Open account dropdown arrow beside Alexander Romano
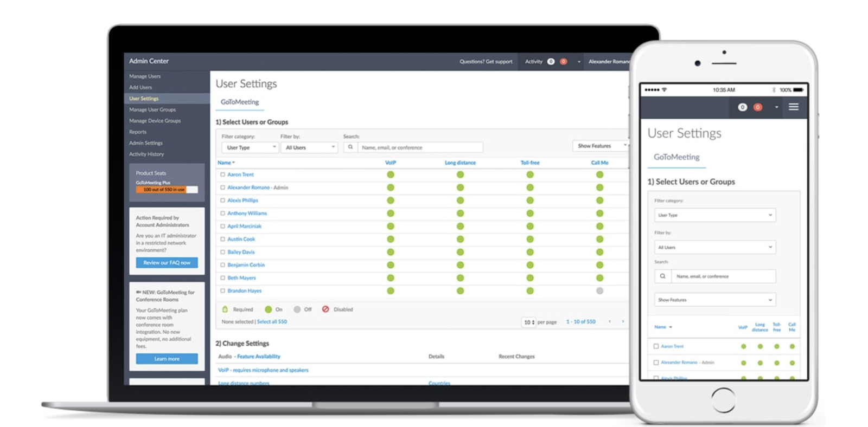Viewport: 868px width, 427px height. (579, 62)
